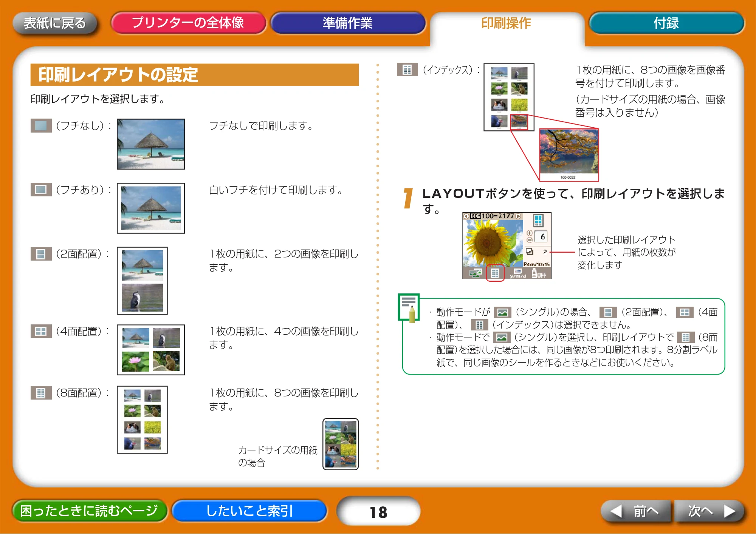Click 2面配置 icon inside the note
The height and width of the screenshot is (534, 756).
pyautogui.click(x=608, y=312)
